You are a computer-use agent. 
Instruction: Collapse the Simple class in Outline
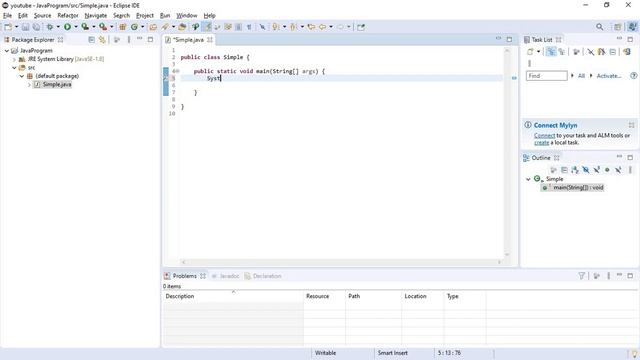click(x=528, y=179)
